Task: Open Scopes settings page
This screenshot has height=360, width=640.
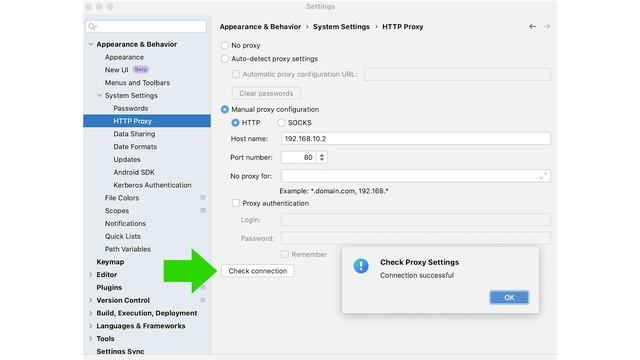Action: tap(117, 211)
